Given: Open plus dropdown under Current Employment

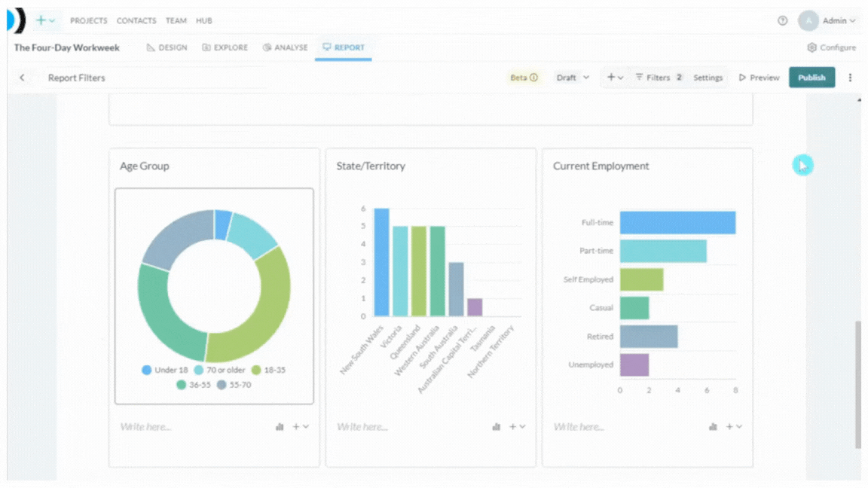Looking at the screenshot, I should (733, 426).
